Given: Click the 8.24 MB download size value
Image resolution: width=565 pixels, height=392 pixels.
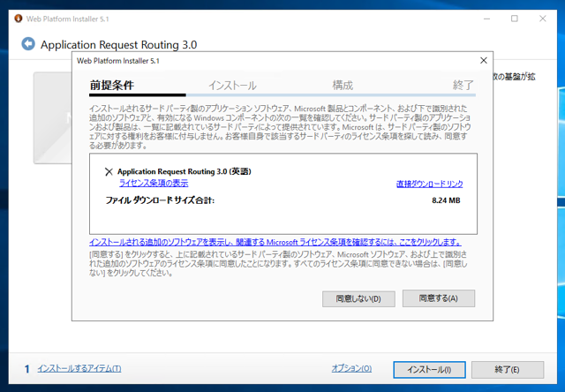Looking at the screenshot, I should (x=446, y=200).
